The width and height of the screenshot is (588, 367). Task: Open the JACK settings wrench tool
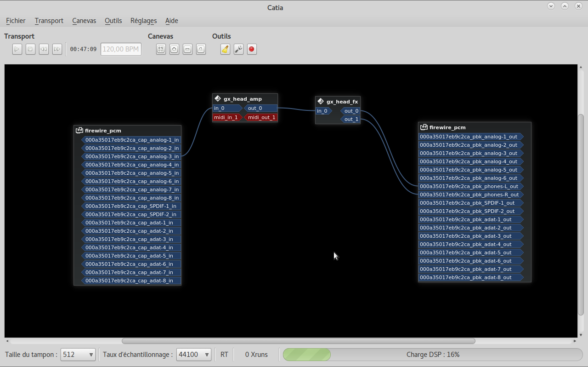point(238,49)
